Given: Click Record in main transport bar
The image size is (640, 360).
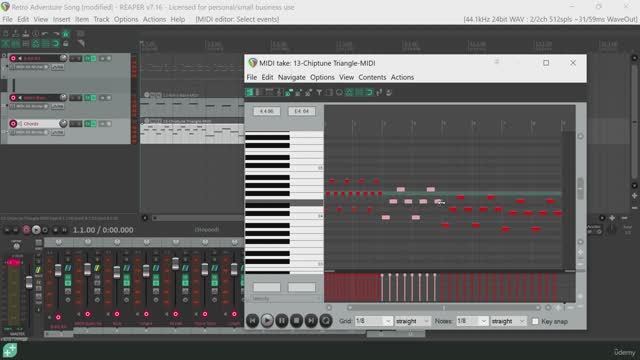Looking at the screenshot, I should (26, 230).
